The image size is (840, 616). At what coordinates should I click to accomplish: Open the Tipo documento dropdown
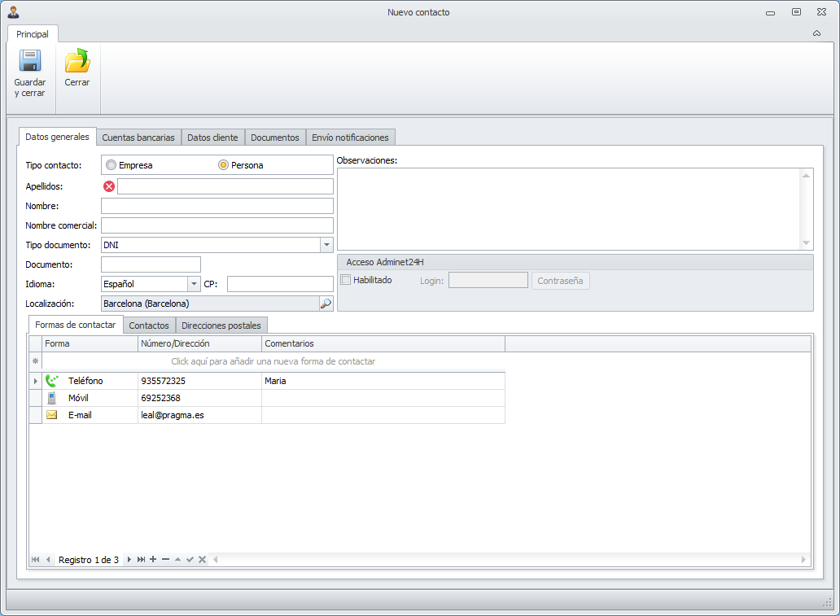tap(326, 244)
